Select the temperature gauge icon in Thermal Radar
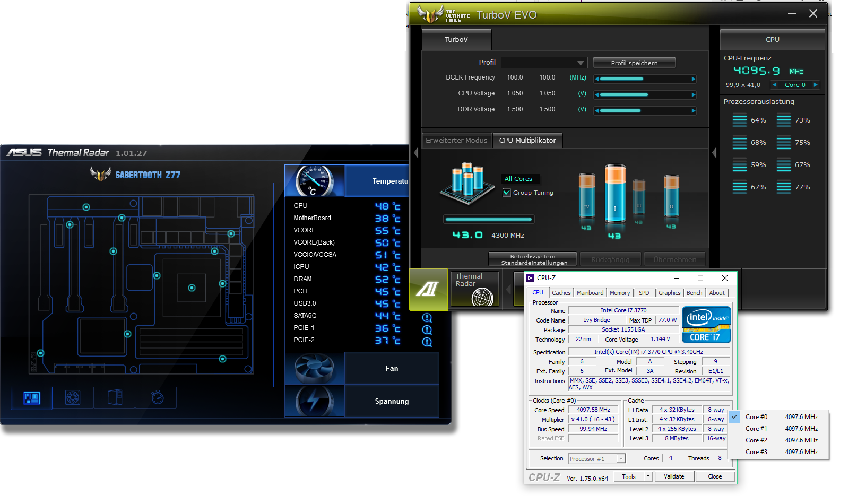 [x=315, y=181]
